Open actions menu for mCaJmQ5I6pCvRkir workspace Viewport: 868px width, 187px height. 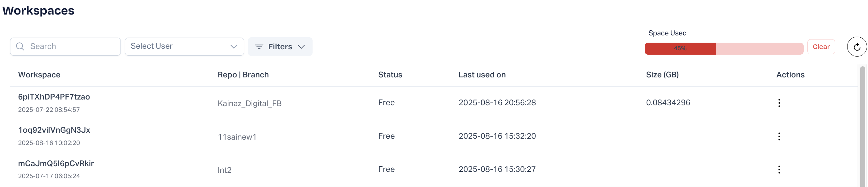pyautogui.click(x=779, y=169)
